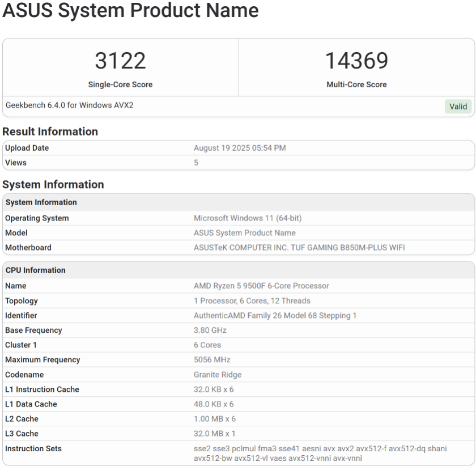This screenshot has height=466, width=476.
Task: Click the L1 Data Cache label
Action: pyautogui.click(x=31, y=404)
